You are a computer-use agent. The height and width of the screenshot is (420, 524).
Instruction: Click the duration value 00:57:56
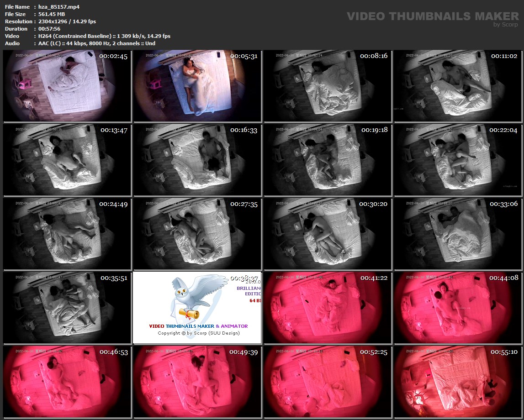point(49,29)
